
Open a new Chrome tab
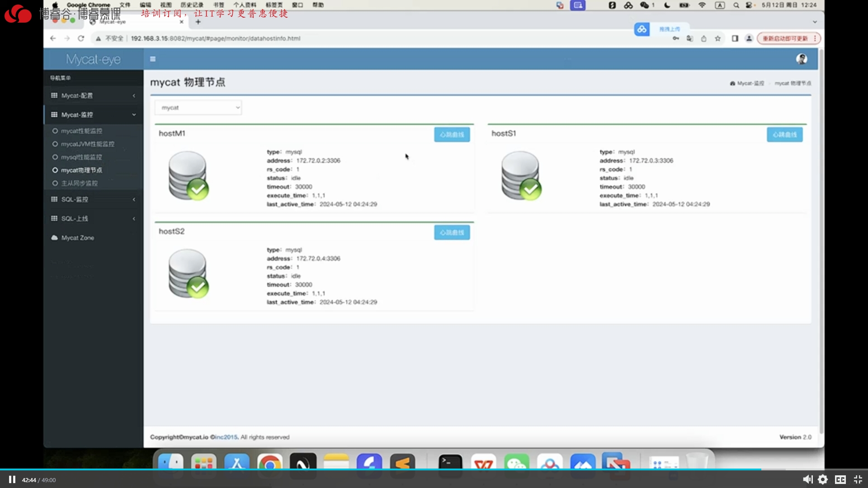click(x=198, y=22)
